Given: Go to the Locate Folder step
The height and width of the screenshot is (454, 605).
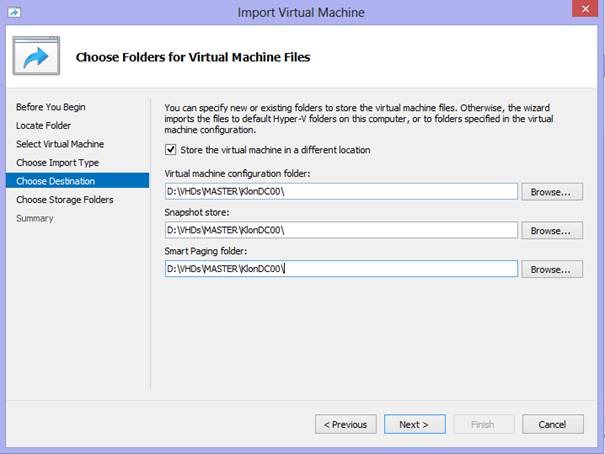Looking at the screenshot, I should tap(43, 125).
